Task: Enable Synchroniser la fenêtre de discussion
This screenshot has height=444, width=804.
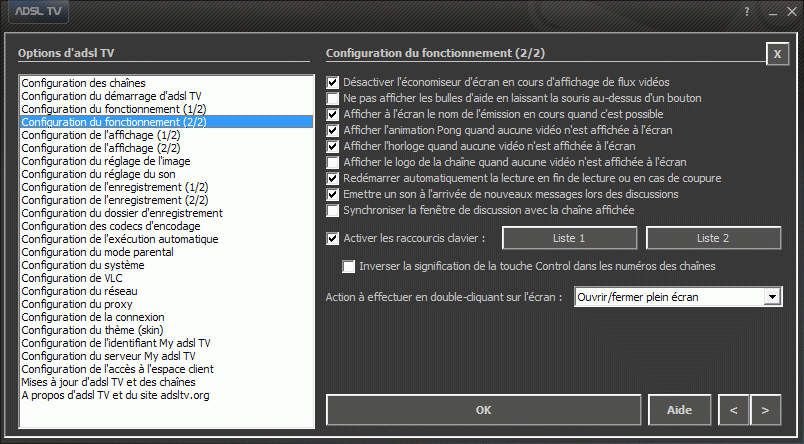Action: pos(333,210)
